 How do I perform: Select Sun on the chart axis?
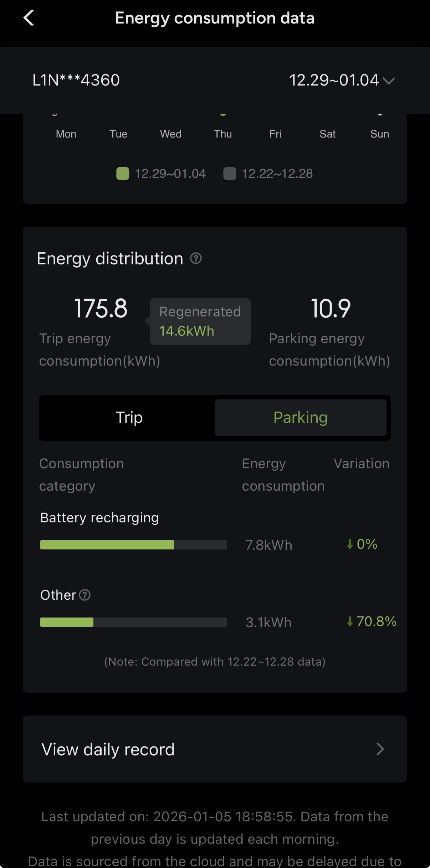[379, 134]
